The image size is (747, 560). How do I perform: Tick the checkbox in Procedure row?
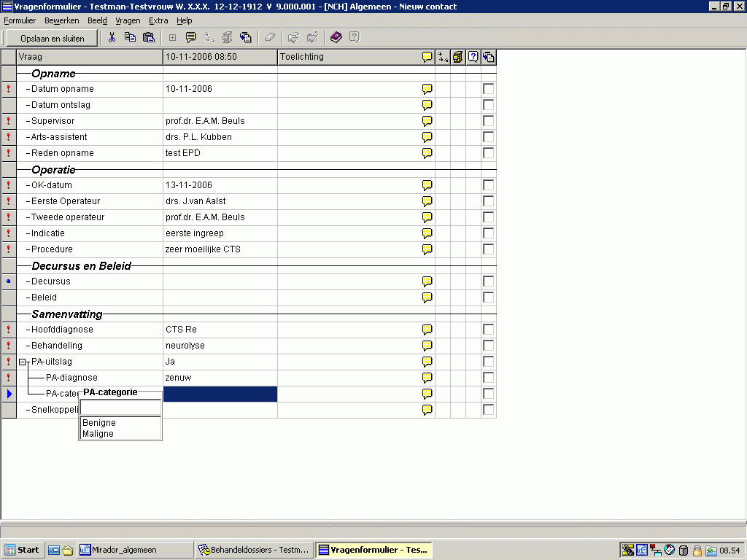[x=488, y=249]
